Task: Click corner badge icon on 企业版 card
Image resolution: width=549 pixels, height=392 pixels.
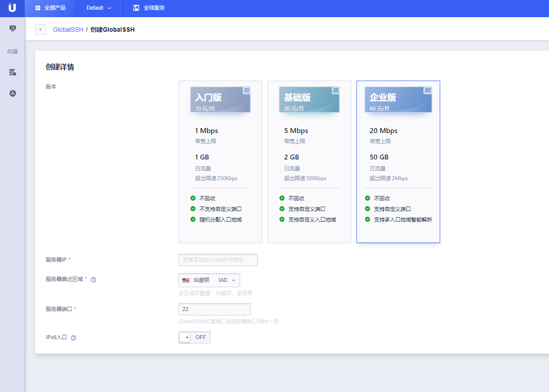Action: (427, 90)
